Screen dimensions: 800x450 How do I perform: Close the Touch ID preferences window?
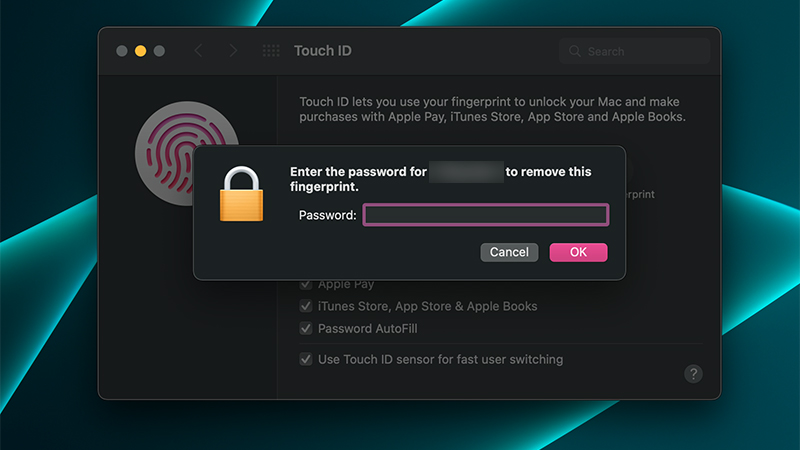(x=122, y=51)
